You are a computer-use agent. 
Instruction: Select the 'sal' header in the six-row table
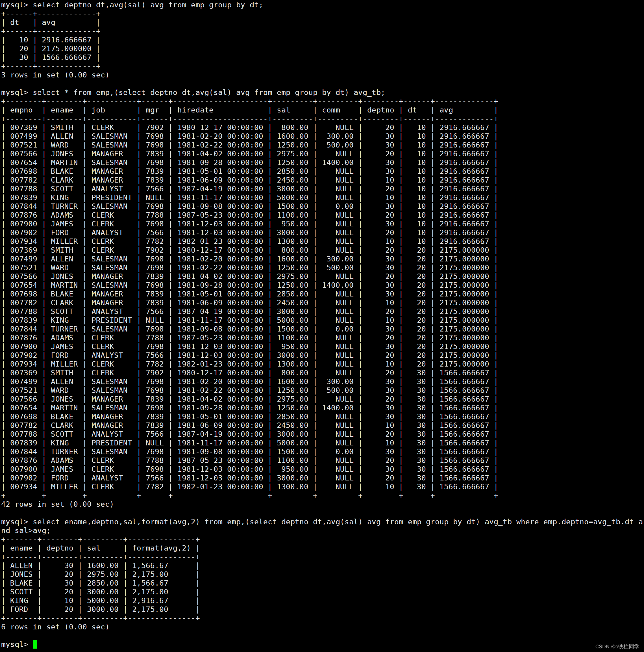[x=93, y=548]
